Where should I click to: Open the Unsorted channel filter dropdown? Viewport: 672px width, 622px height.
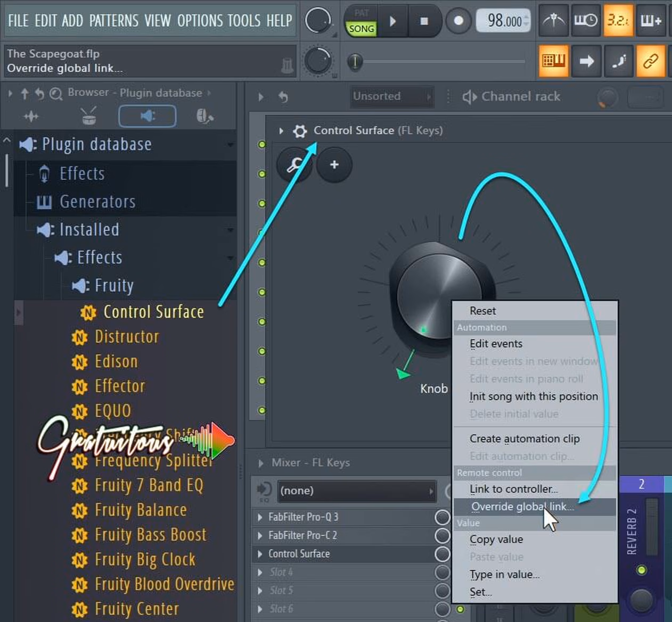pos(392,96)
